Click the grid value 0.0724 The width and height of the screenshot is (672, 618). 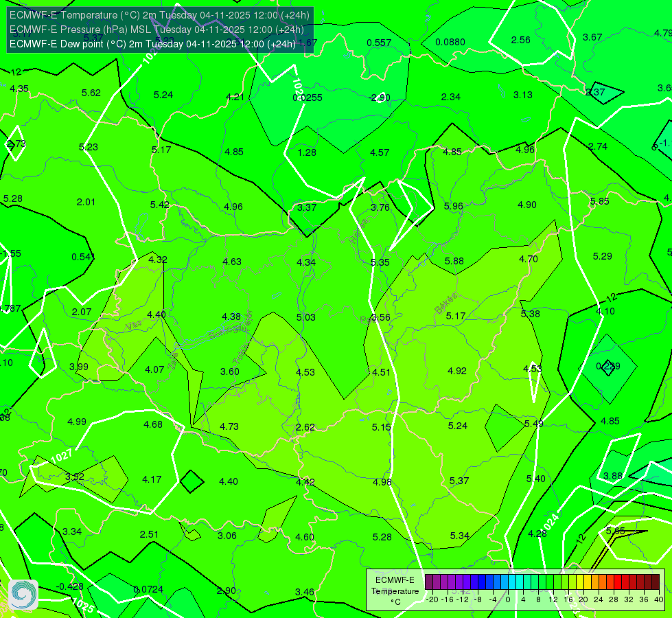(148, 589)
